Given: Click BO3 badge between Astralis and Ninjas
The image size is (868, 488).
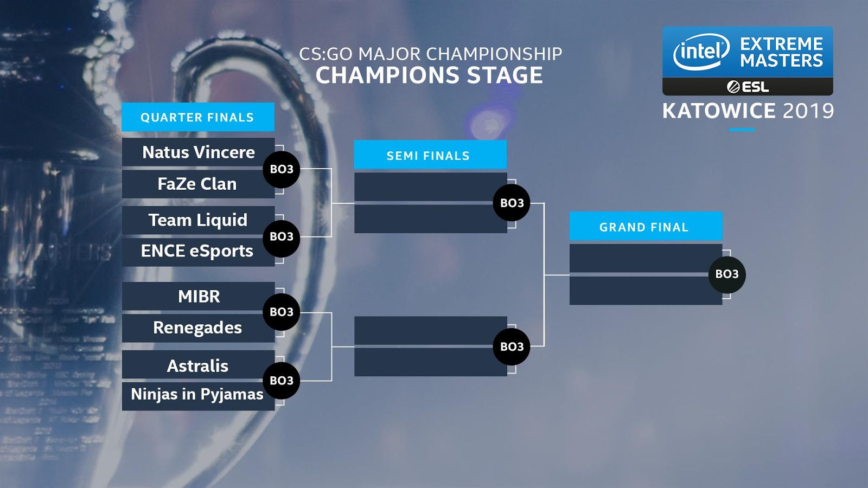Looking at the screenshot, I should point(282,381).
